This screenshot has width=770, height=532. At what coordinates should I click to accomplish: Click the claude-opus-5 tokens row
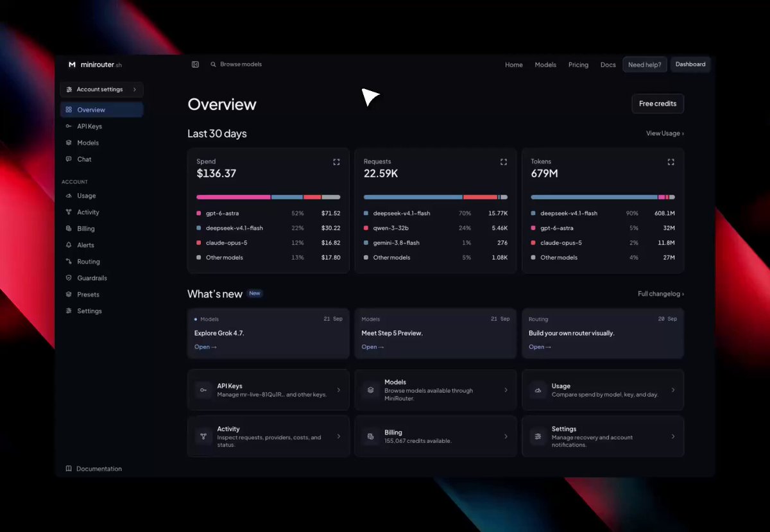click(x=603, y=243)
